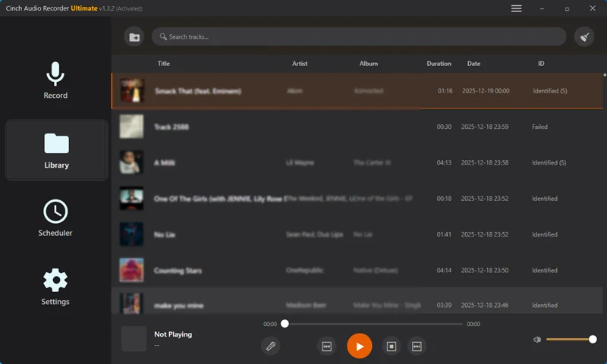607x364 pixels.
Task: Click the 2025-12-18 23:50 date cell
Action: pos(485,271)
